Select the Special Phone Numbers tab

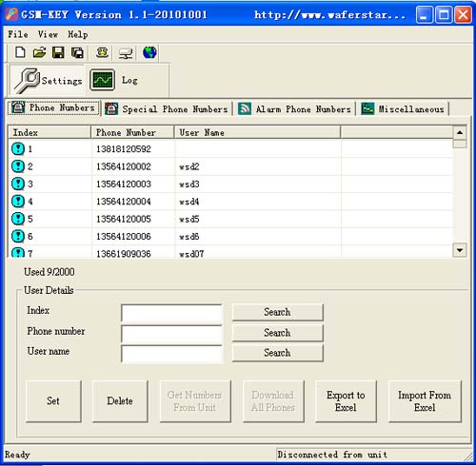pos(167,109)
